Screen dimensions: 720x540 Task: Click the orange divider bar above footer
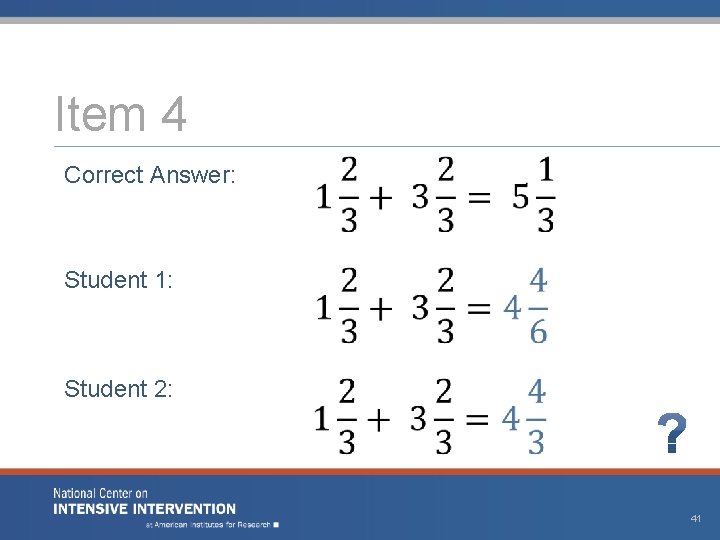[360, 472]
